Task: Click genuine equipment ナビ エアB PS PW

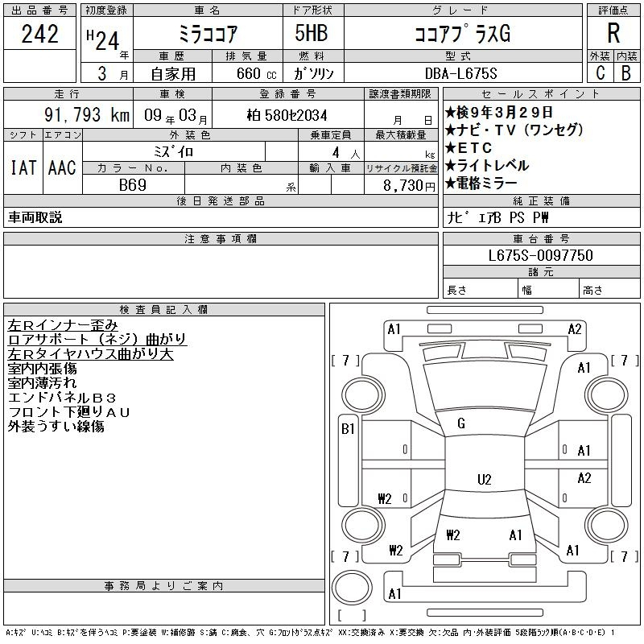Action: tap(497, 217)
